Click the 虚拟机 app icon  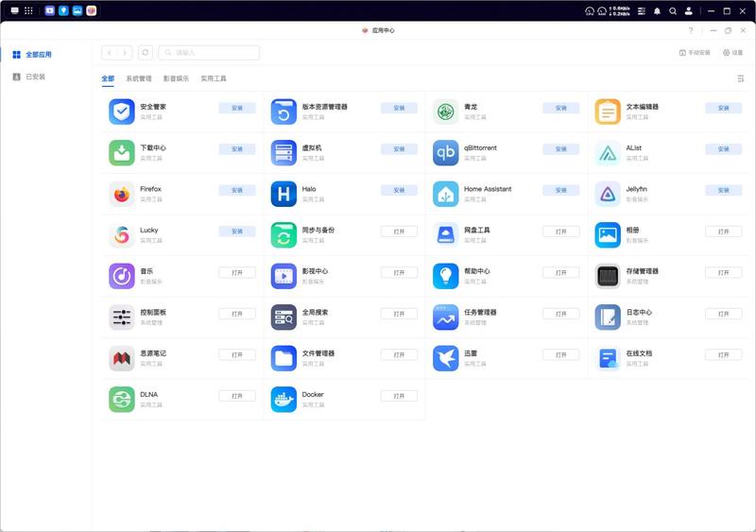[283, 153]
